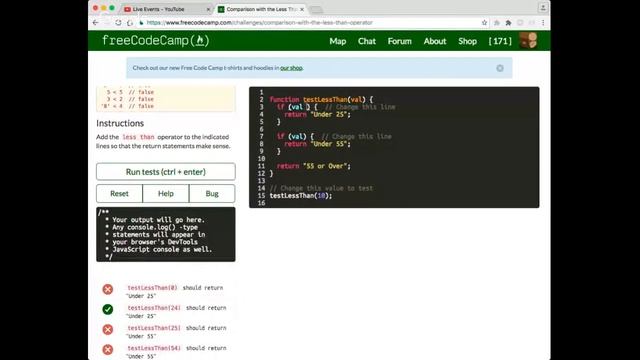Select the Comparison with the Less Than tab
The width and height of the screenshot is (640, 360).
pyautogui.click(x=261, y=9)
